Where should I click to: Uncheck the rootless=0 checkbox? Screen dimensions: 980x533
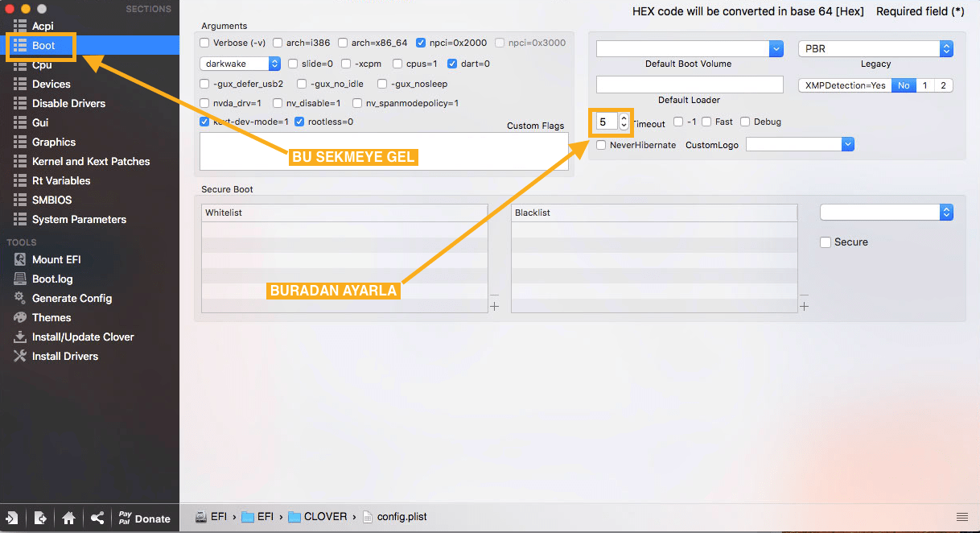(x=300, y=122)
